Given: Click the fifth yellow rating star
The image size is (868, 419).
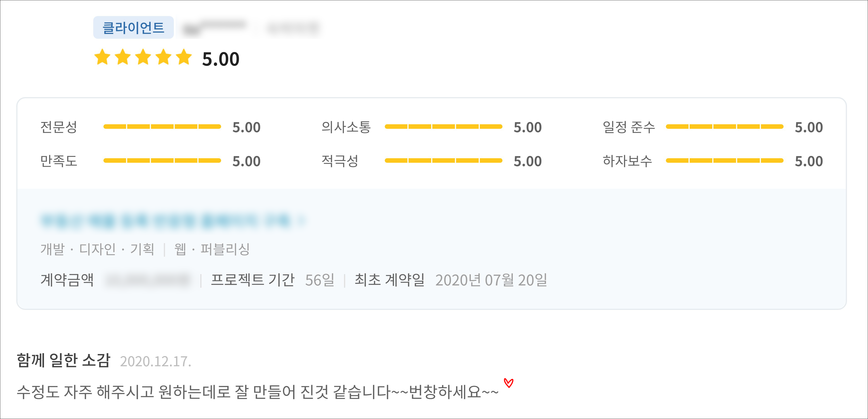Looking at the screenshot, I should coord(184,57).
